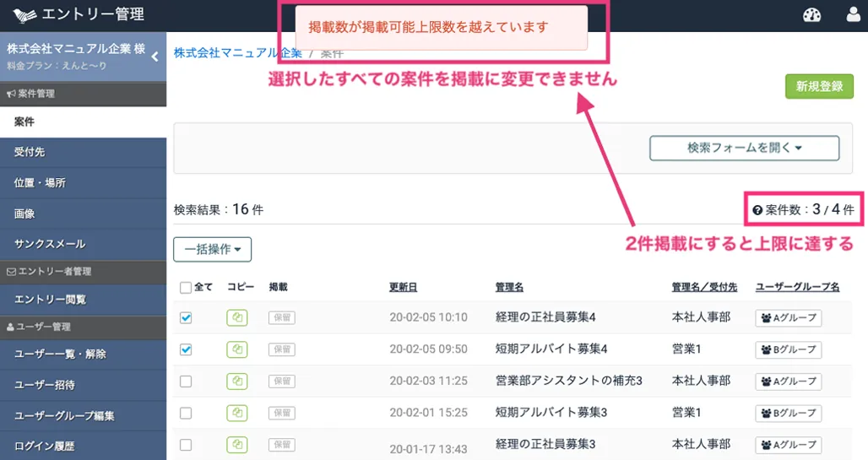Open エントリー閲覧 in the sidebar
The width and height of the screenshot is (868, 460).
[x=50, y=300]
